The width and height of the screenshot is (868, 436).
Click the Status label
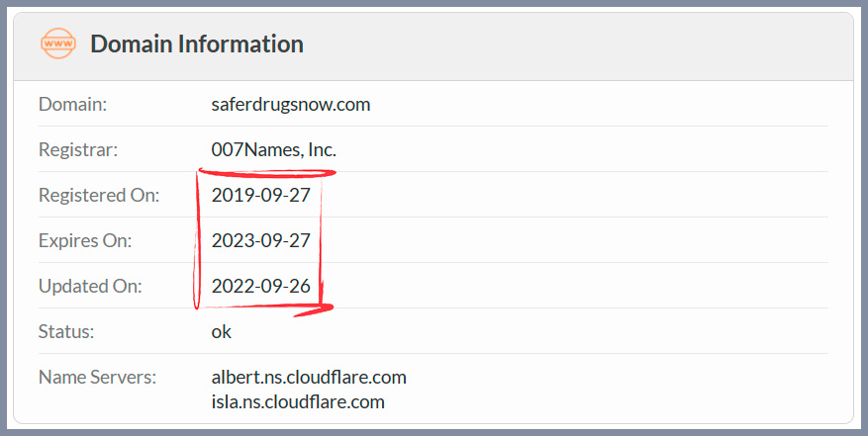tap(66, 332)
